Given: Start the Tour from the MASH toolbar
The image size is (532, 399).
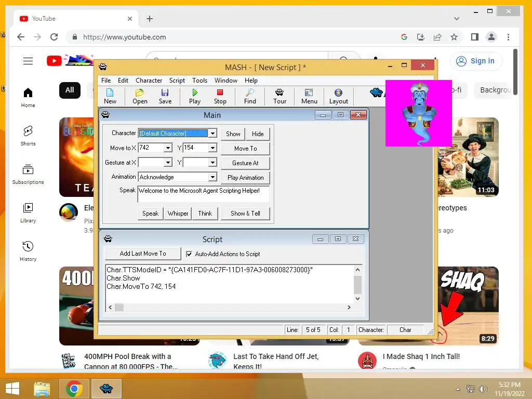Looking at the screenshot, I should tap(280, 96).
